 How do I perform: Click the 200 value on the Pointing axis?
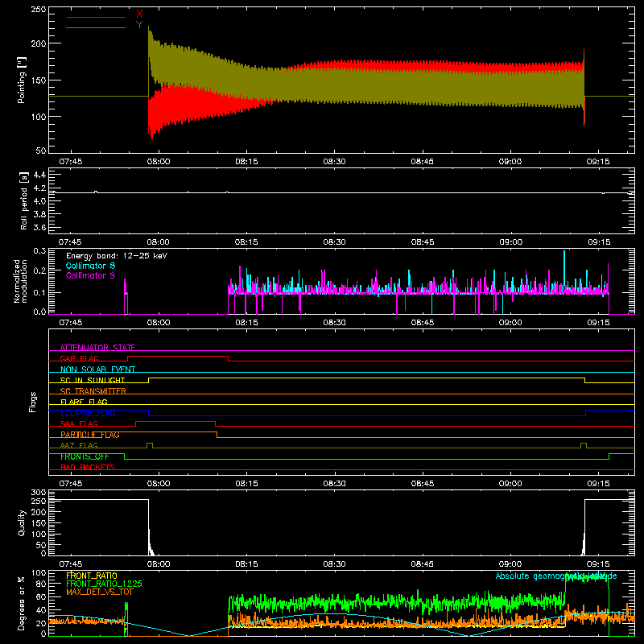click(39, 43)
